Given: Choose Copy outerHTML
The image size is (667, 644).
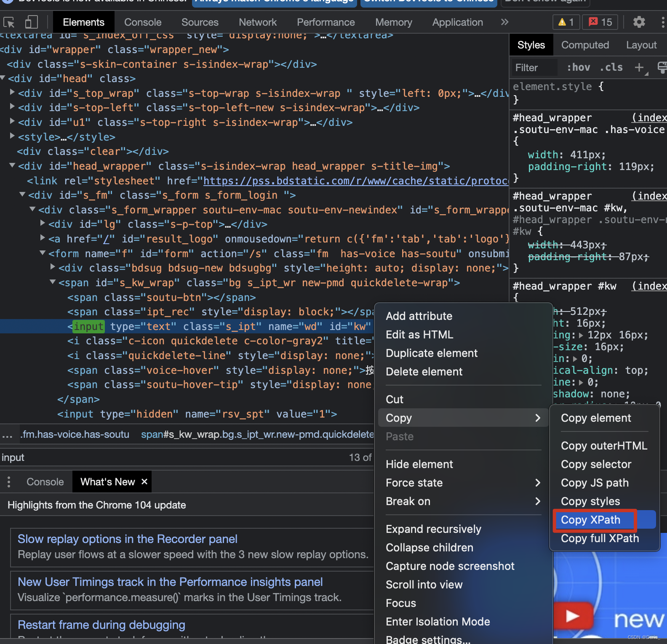Looking at the screenshot, I should (605, 446).
